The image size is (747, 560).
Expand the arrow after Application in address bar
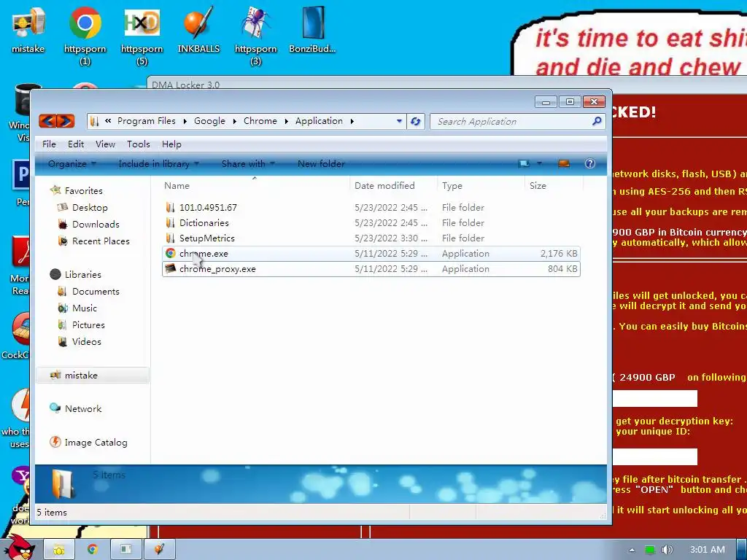(352, 122)
